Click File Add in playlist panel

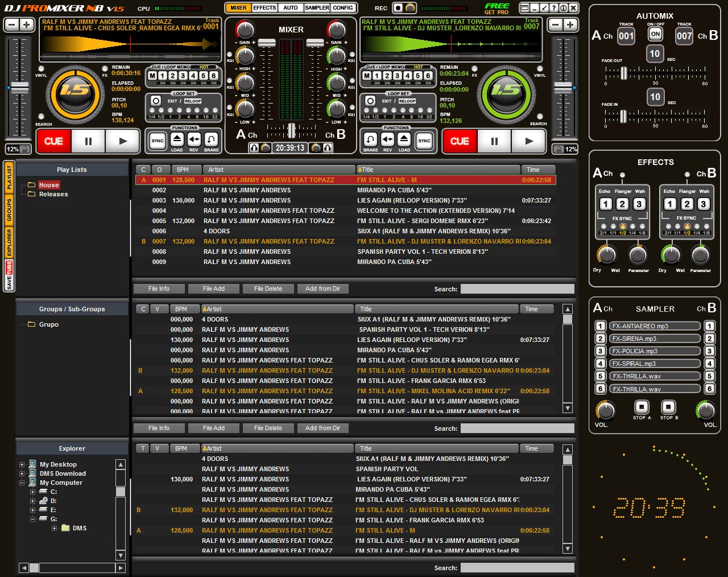coord(214,288)
